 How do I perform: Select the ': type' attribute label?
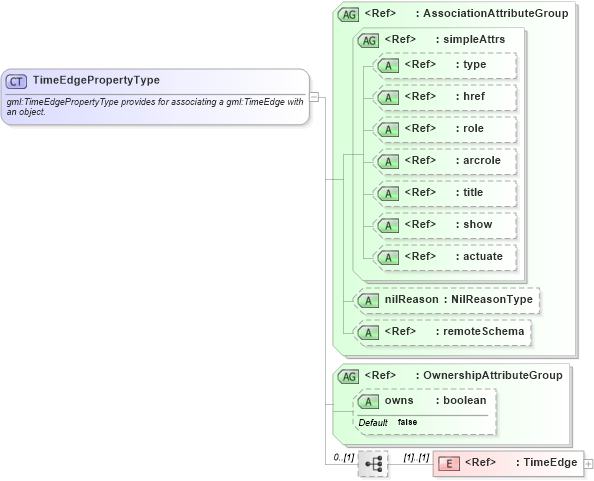471,64
